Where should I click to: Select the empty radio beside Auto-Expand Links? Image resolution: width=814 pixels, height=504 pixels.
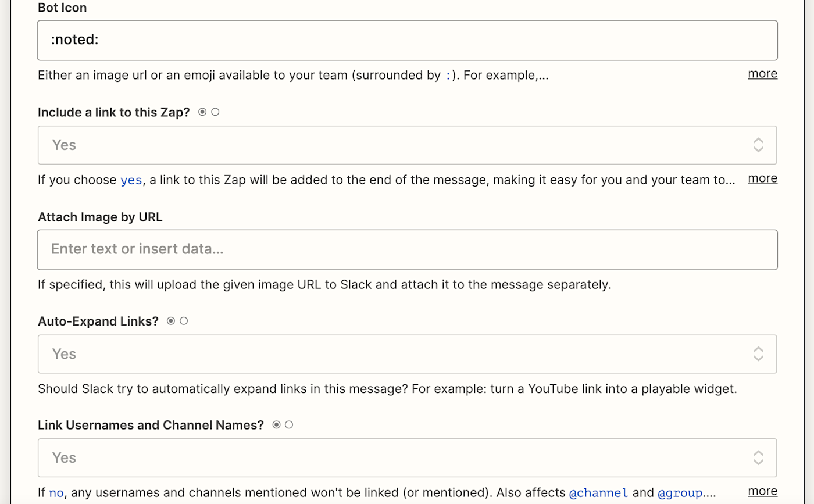pyautogui.click(x=184, y=321)
